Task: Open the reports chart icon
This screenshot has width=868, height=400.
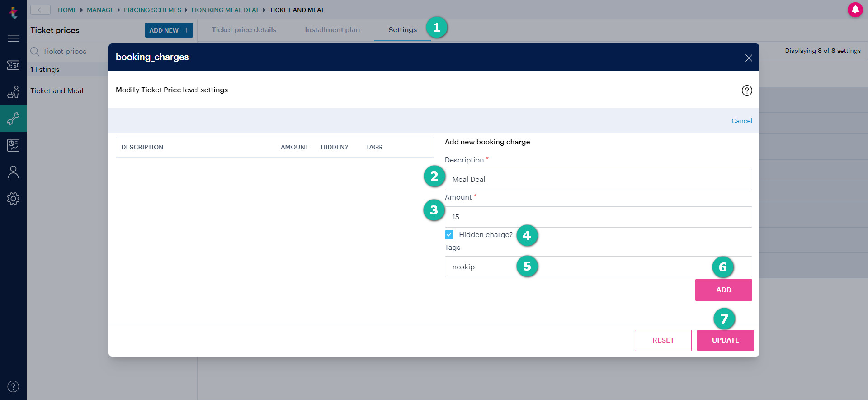Action: [x=13, y=145]
